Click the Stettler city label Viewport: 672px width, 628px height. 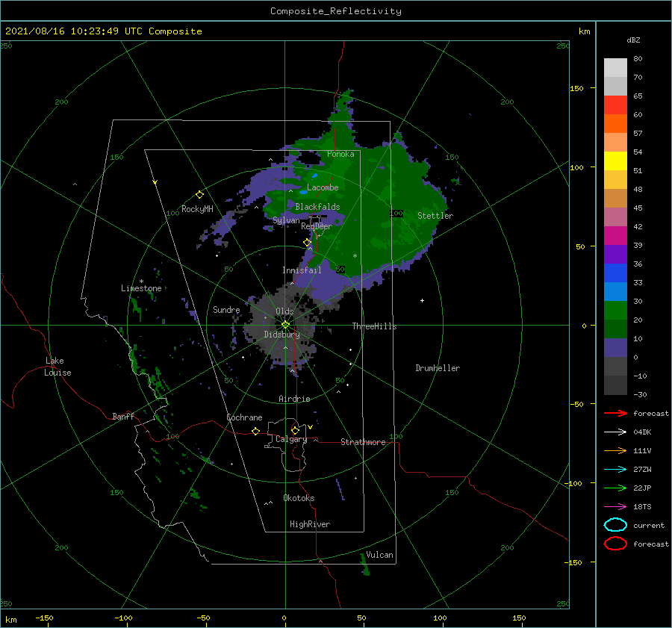435,216
